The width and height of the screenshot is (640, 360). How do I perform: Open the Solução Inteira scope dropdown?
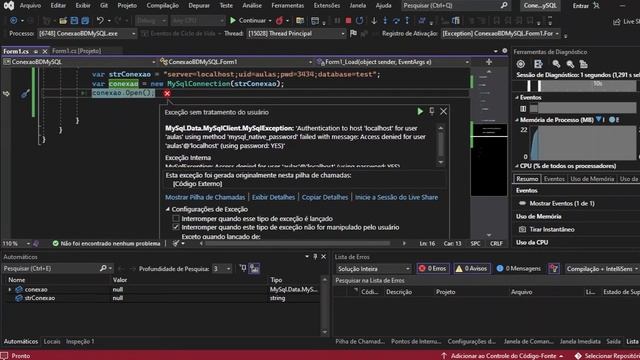(373, 268)
